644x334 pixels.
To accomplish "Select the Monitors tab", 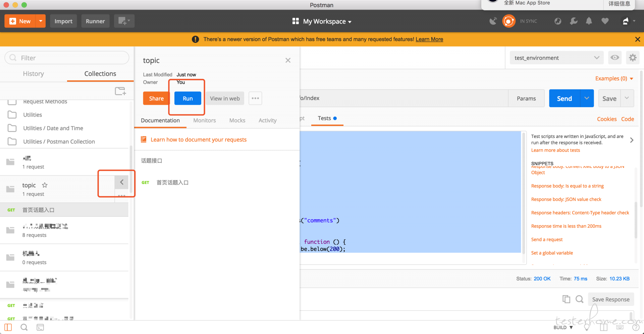I will pos(204,121).
